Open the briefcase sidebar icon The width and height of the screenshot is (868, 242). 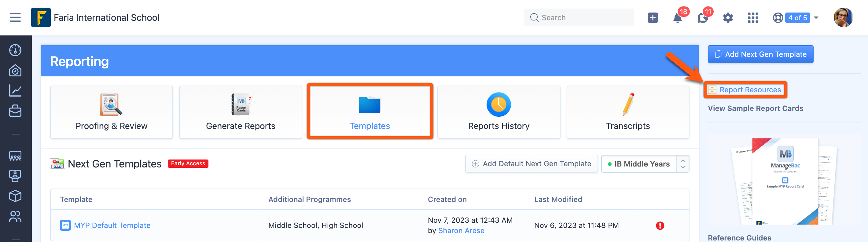(x=15, y=111)
